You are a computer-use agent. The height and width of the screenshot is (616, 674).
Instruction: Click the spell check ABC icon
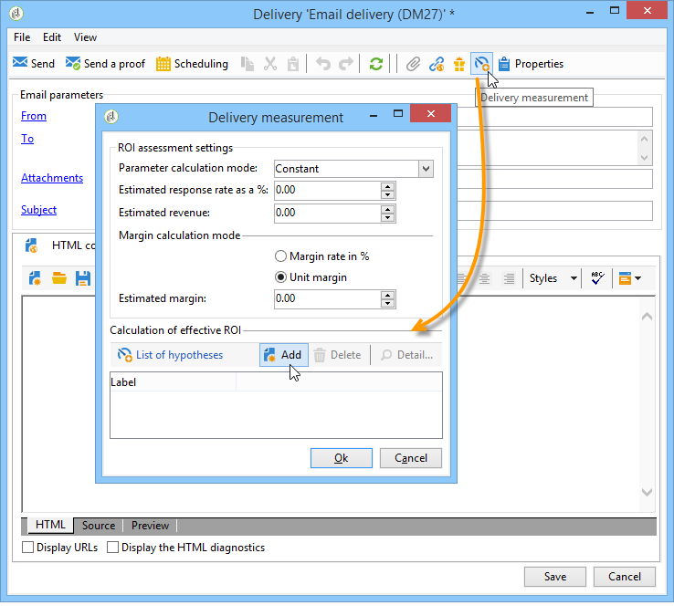click(x=597, y=278)
